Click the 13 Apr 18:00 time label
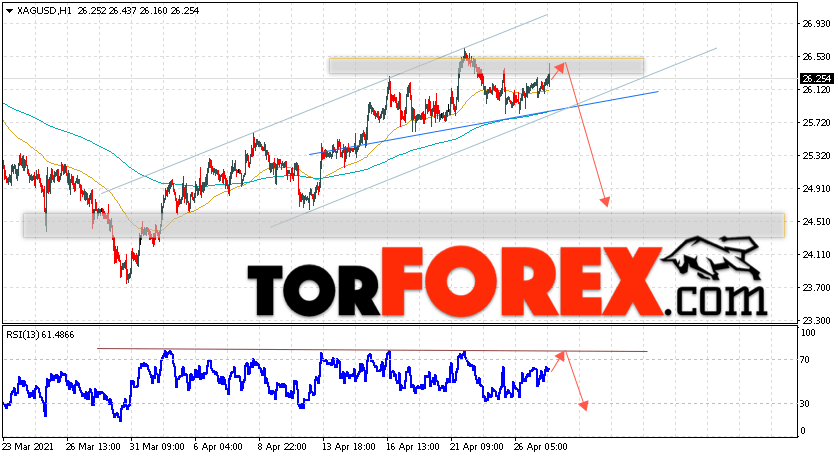Viewport: 838px width, 458px height. click(350, 446)
